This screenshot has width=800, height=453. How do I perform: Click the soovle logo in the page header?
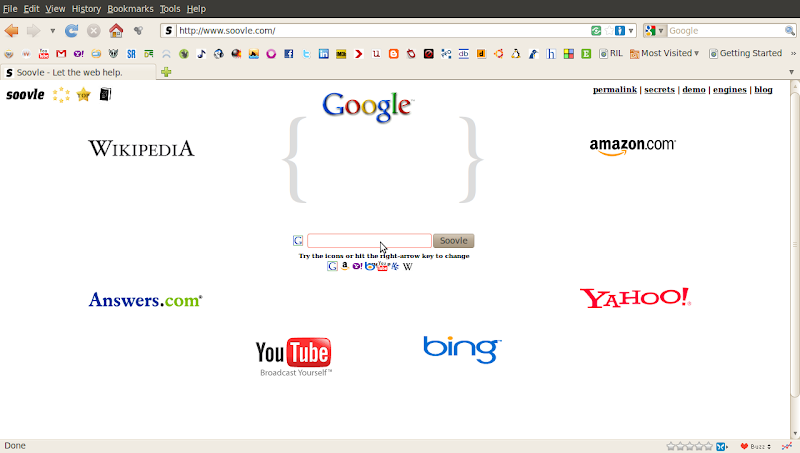[25, 94]
